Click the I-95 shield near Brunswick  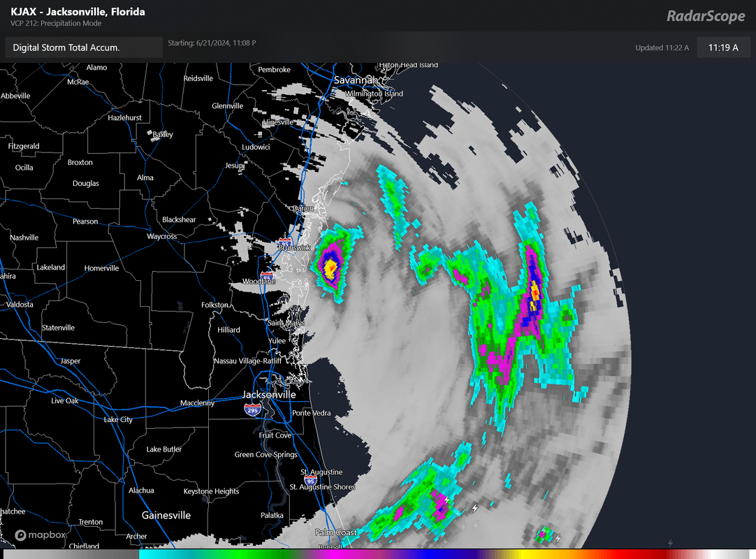click(x=285, y=243)
